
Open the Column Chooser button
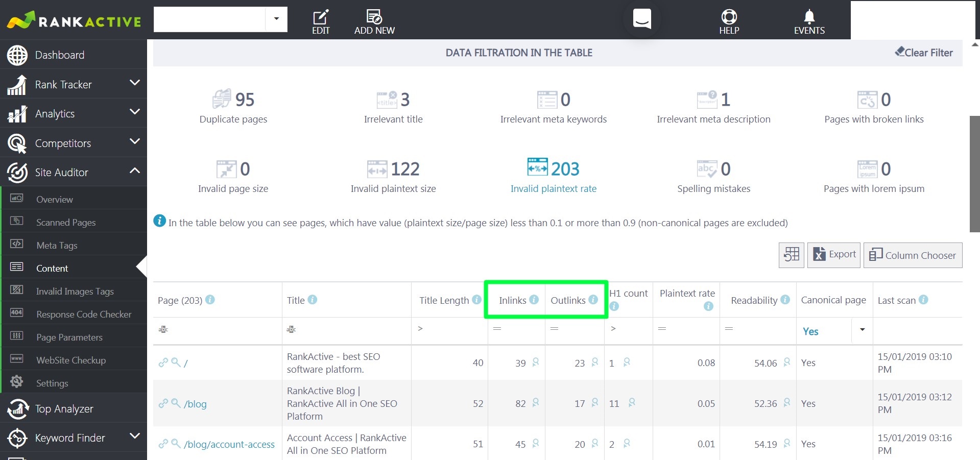(913, 255)
